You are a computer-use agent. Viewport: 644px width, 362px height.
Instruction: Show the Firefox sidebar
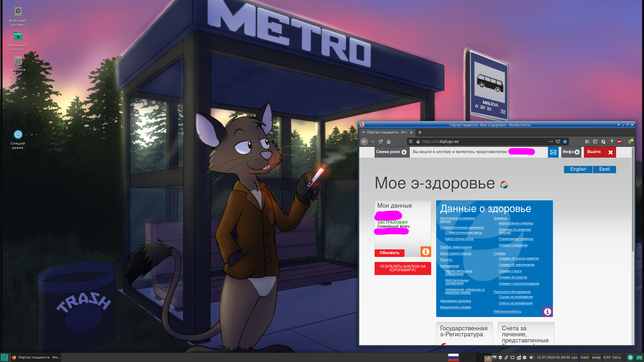pyautogui.click(x=595, y=142)
